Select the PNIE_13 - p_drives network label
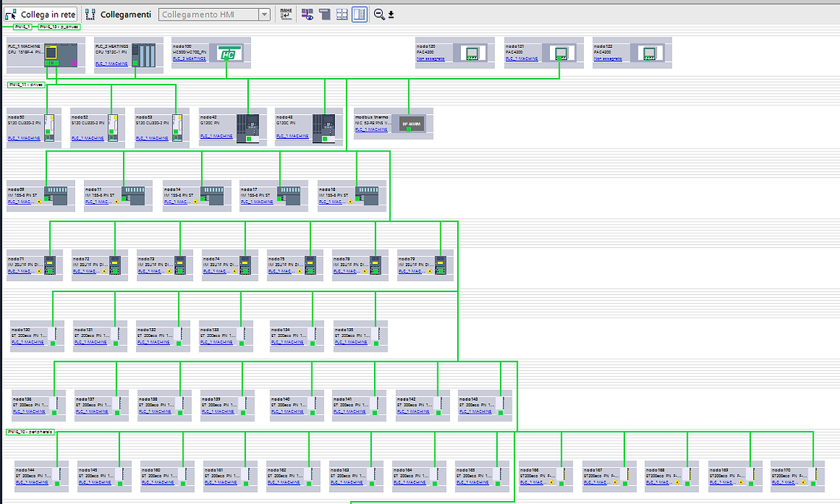840x504 pixels. click(59, 26)
